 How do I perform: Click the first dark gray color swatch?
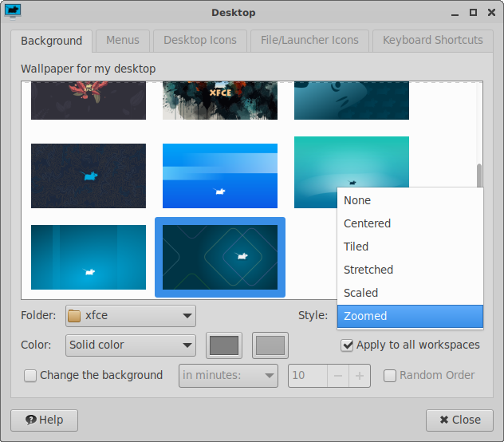pyautogui.click(x=224, y=345)
